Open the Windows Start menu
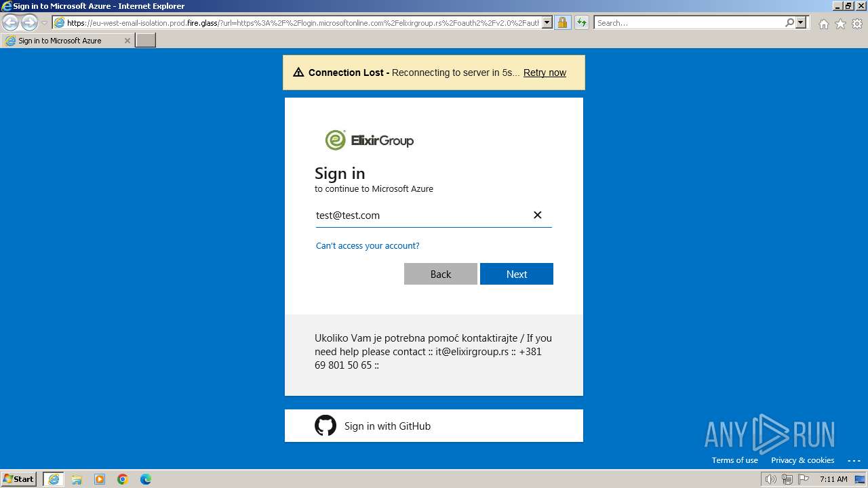Screen dimensions: 868x488 pos(19,479)
